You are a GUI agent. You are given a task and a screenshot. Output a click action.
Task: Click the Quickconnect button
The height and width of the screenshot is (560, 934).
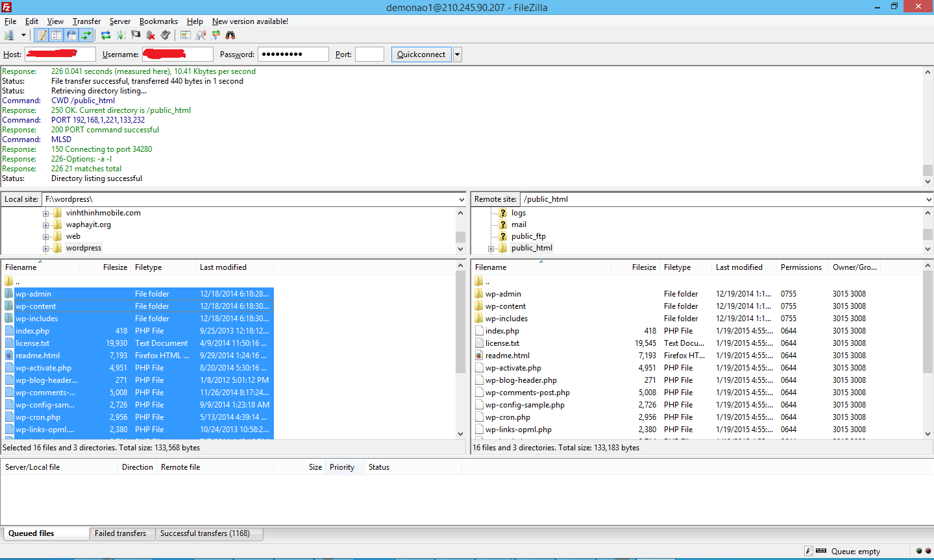click(x=421, y=55)
